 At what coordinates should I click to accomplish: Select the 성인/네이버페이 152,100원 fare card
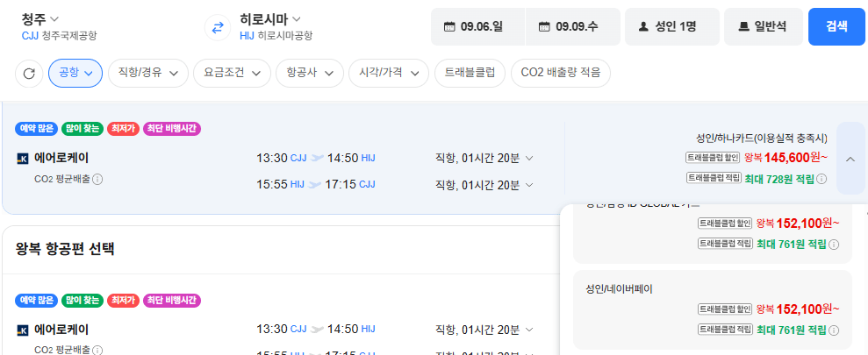click(713, 309)
